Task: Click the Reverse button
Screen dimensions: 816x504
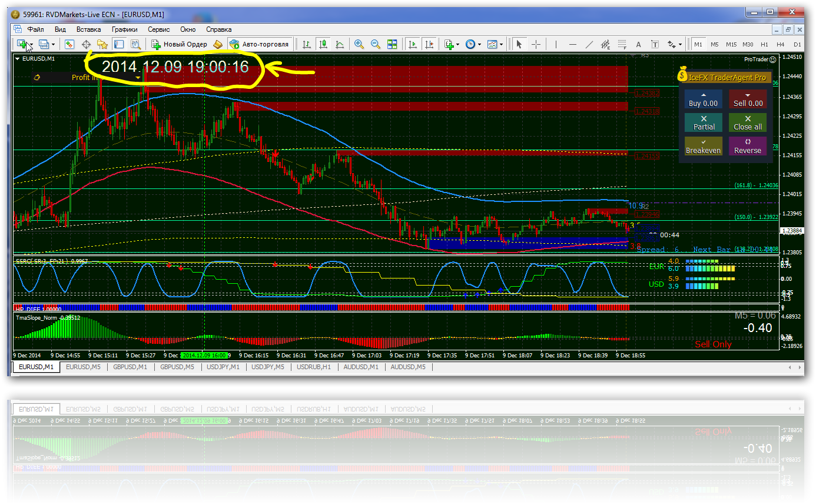Action: click(x=748, y=146)
